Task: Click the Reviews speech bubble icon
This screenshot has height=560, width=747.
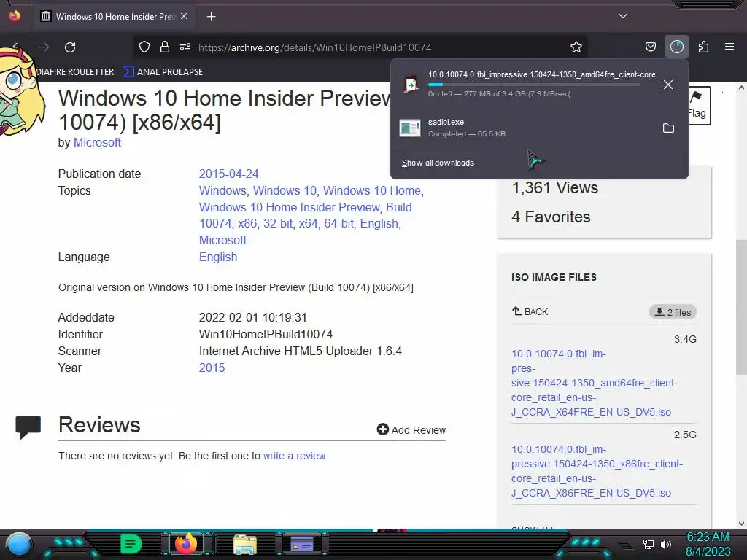Action: [x=28, y=427]
